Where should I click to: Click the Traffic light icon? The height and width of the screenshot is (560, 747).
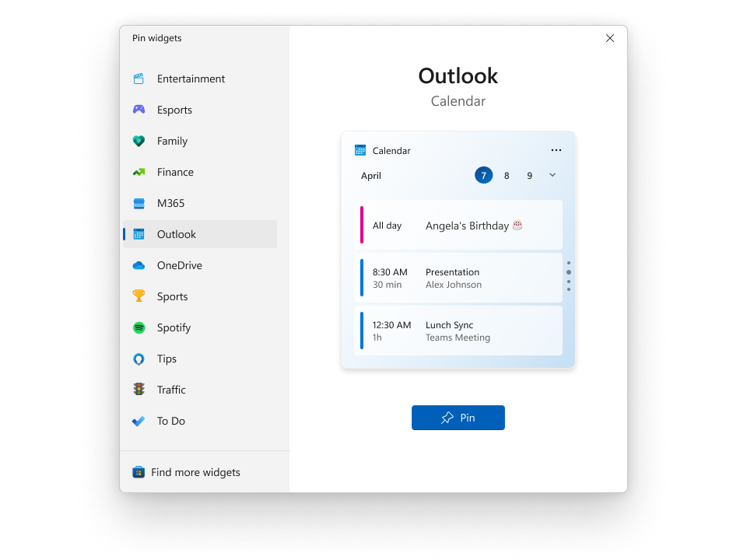tap(139, 390)
